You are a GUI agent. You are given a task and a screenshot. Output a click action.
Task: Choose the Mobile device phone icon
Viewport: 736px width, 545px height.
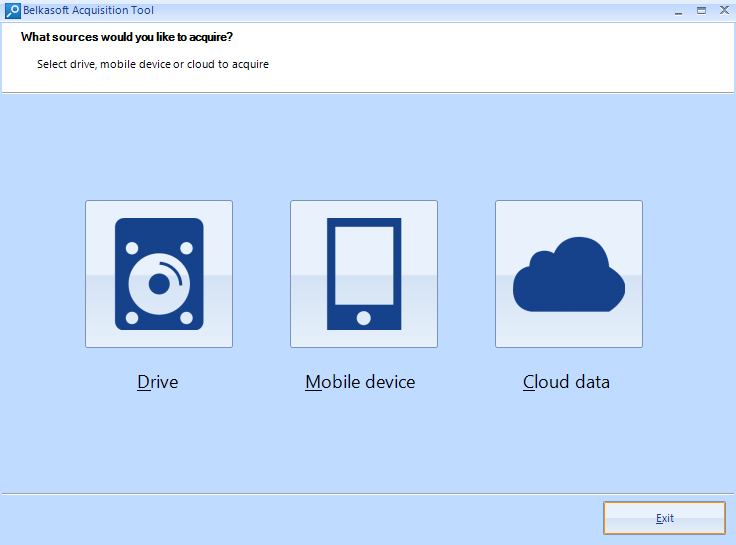coord(364,274)
